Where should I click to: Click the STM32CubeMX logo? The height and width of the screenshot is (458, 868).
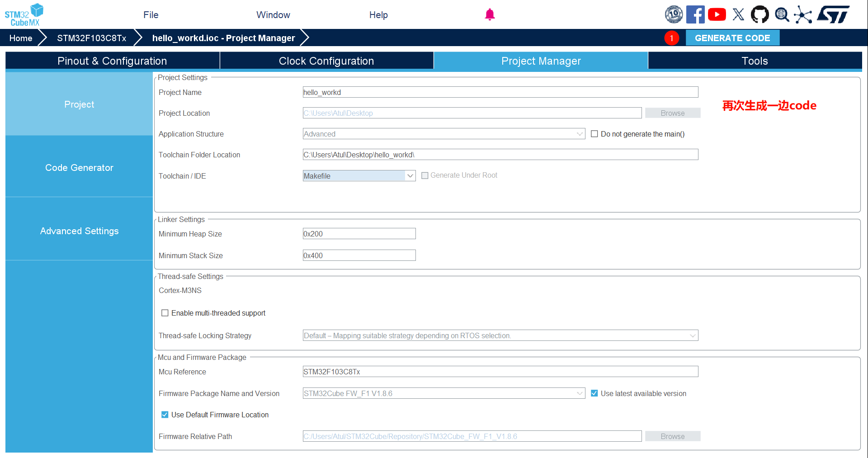[x=24, y=14]
